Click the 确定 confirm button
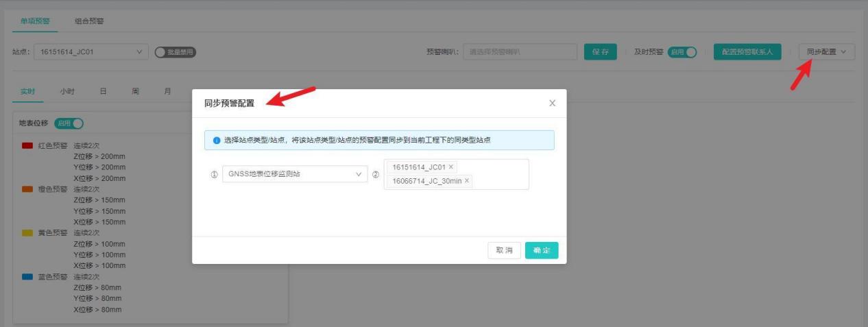This screenshot has width=868, height=327. pos(542,251)
